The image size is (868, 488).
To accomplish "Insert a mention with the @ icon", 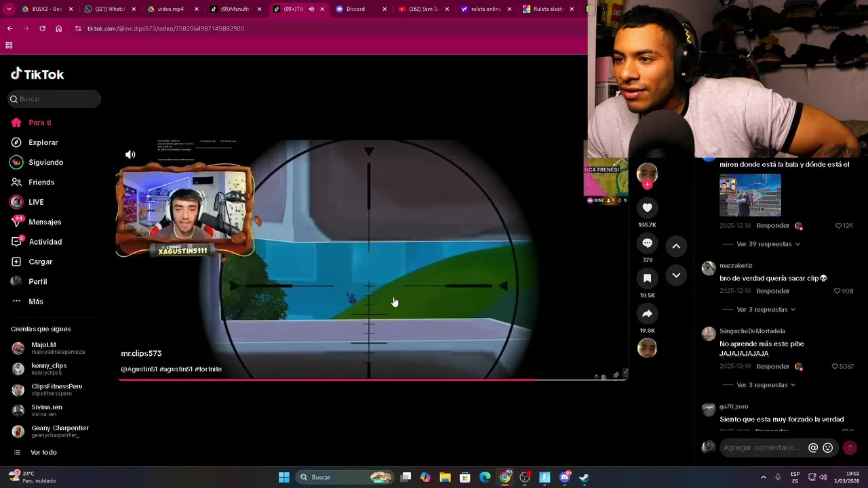I will (x=813, y=447).
